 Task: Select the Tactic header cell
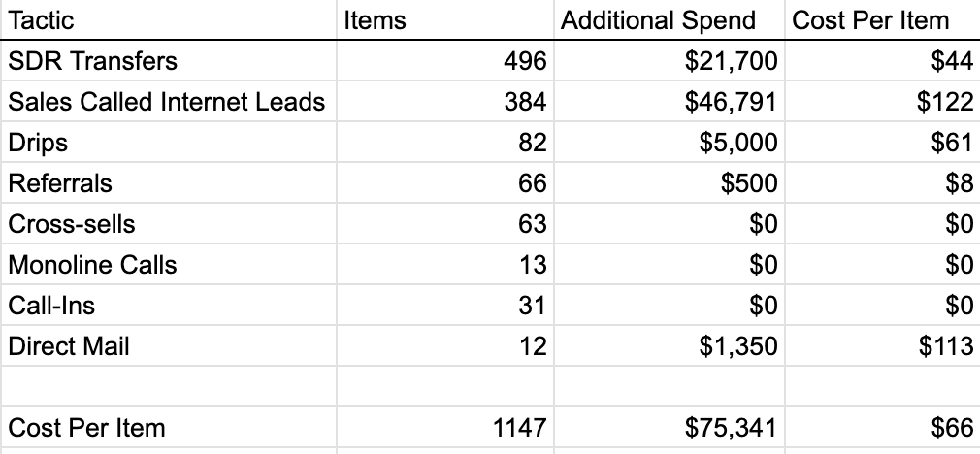tap(169, 20)
